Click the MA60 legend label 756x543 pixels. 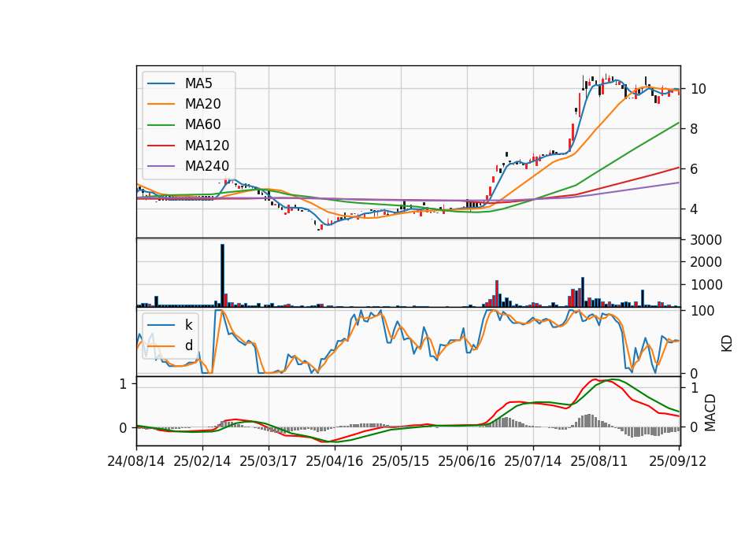tap(202, 125)
